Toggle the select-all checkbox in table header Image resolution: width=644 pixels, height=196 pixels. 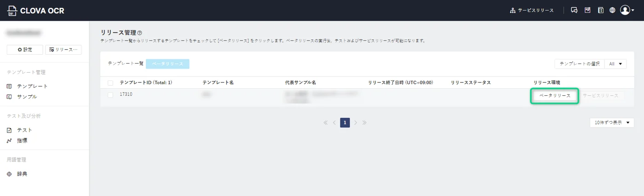tap(110, 83)
